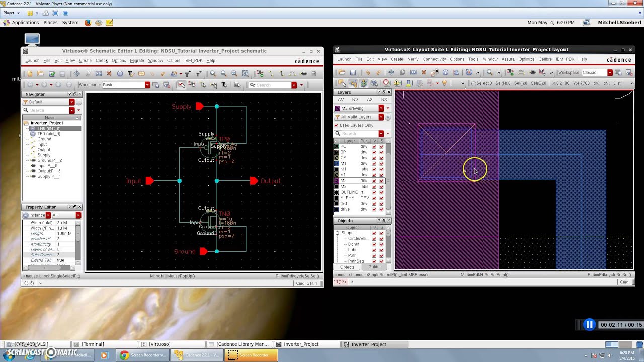Image resolution: width=644 pixels, height=362 pixels.
Task: Toggle selectable checkbox for CA layer
Action: pyautogui.click(x=381, y=158)
